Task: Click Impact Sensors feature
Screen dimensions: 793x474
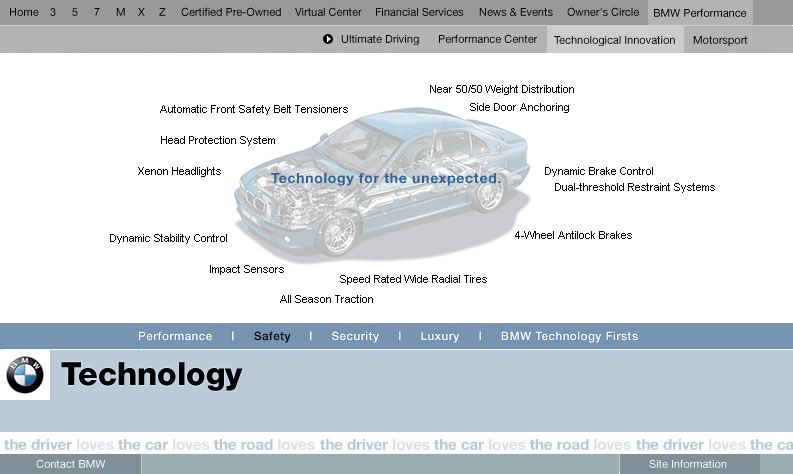Action: pyautogui.click(x=247, y=269)
